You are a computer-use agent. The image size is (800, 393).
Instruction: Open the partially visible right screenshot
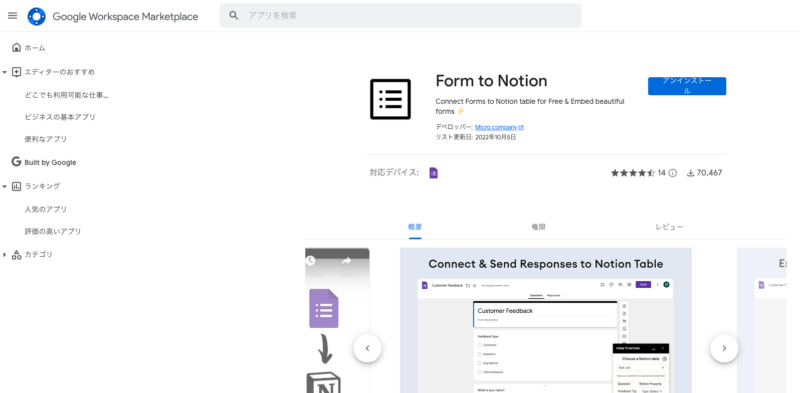(x=761, y=321)
